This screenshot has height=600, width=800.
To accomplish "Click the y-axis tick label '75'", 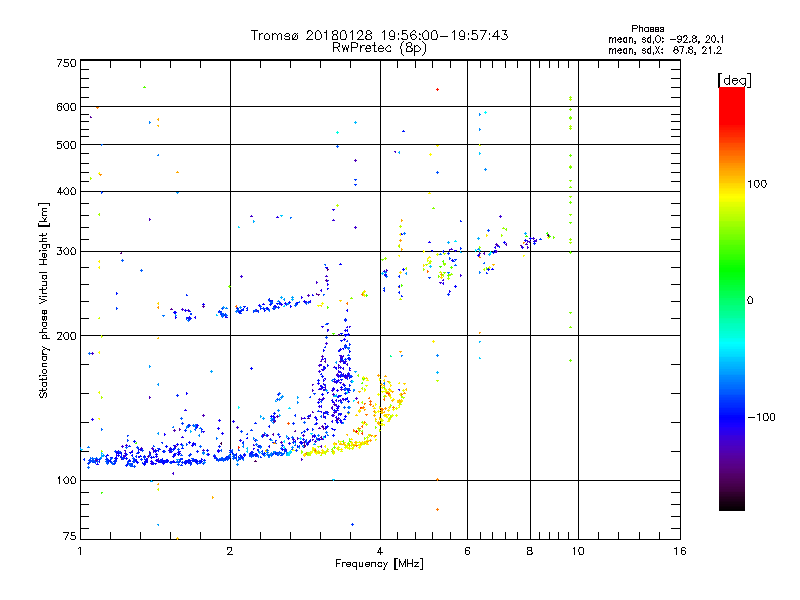I will [70, 536].
